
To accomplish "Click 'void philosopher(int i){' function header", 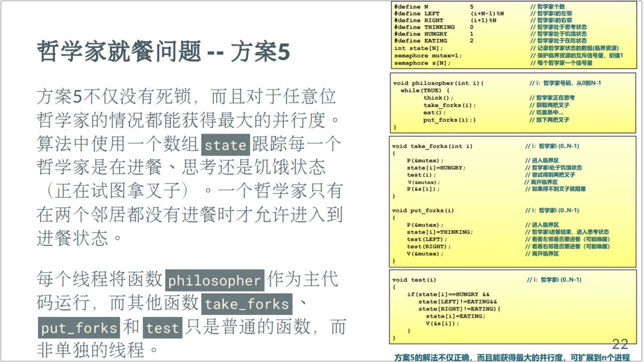I will tap(438, 83).
